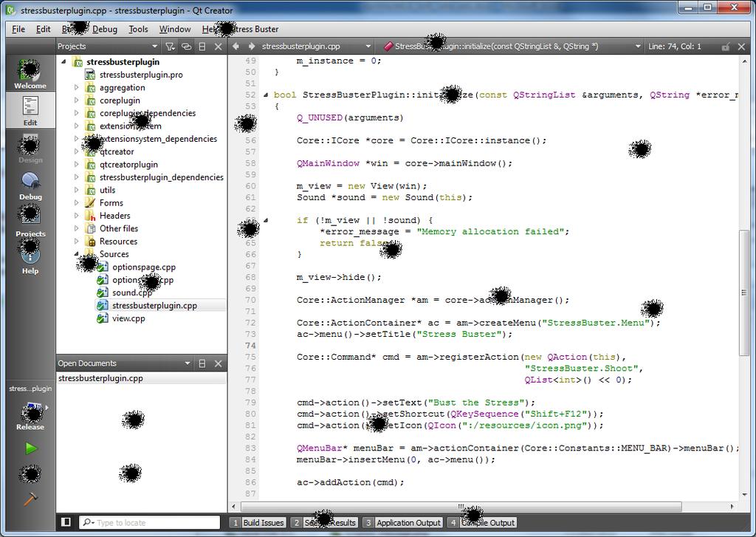The image size is (756, 537).
Task: Go forward in editor navigation history
Action: tap(251, 47)
